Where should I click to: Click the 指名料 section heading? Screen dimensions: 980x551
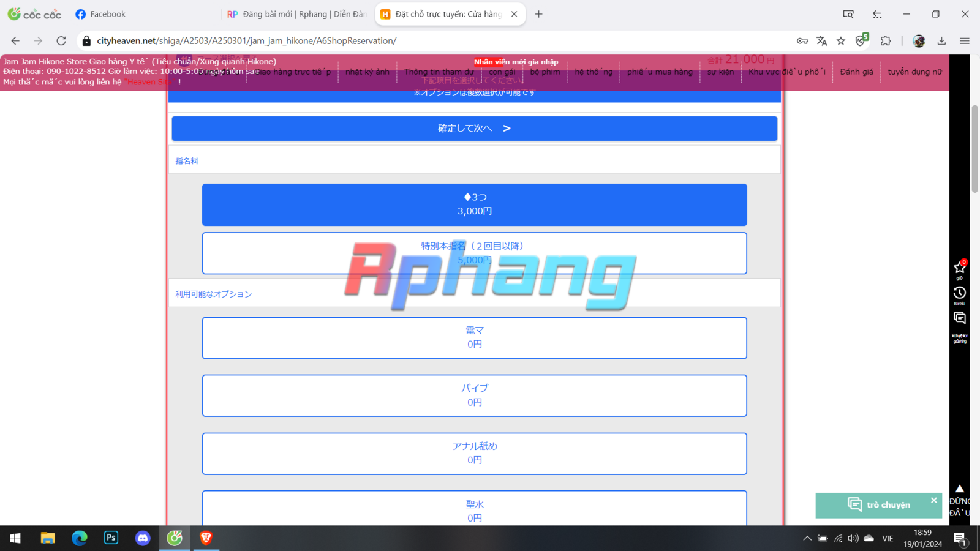coord(187,161)
